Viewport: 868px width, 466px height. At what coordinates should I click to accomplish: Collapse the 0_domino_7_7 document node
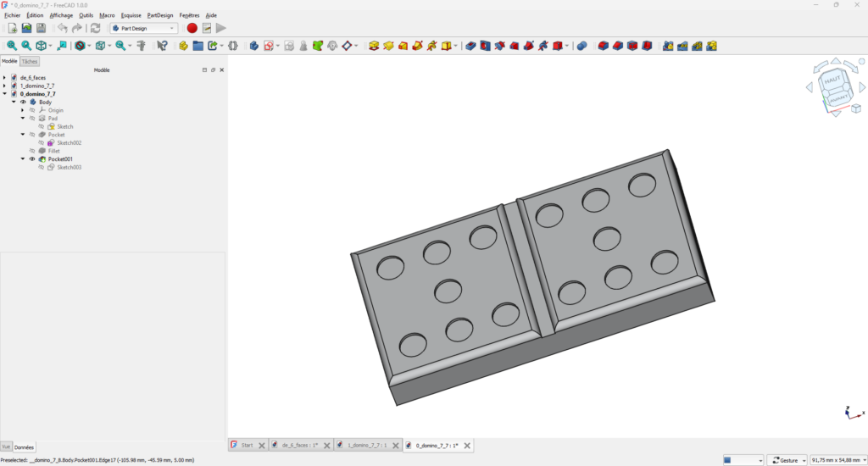[4, 94]
